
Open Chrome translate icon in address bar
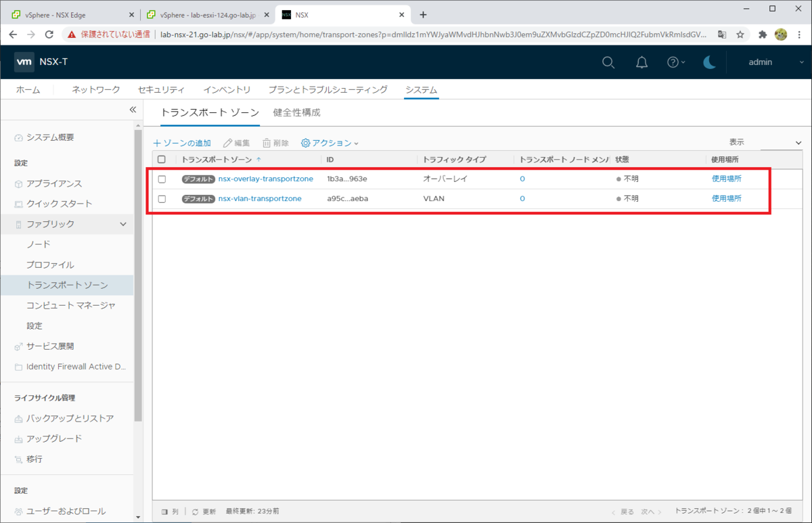(722, 34)
